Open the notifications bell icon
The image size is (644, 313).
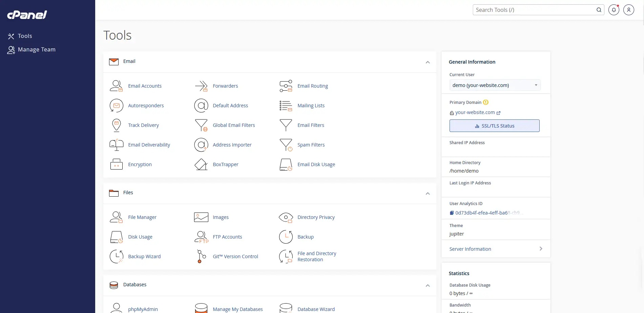coord(614,10)
